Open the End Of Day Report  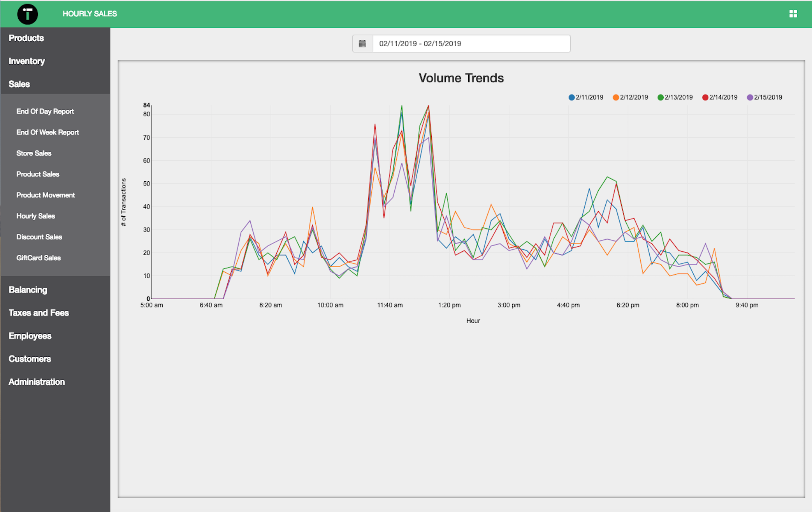[x=45, y=111]
